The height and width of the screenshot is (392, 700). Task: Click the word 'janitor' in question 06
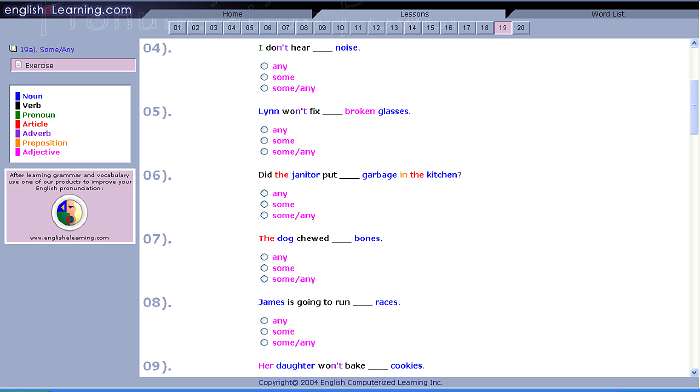pyautogui.click(x=306, y=175)
